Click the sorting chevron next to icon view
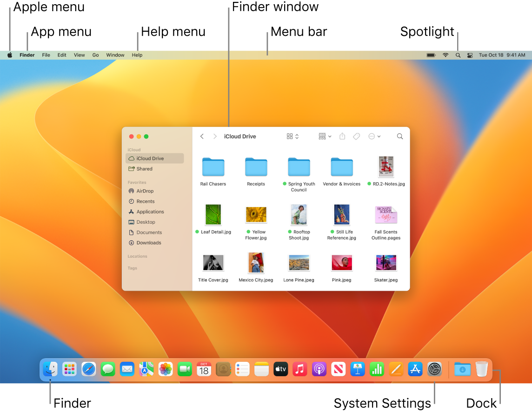Screen dimensions: 532x413 (x=296, y=136)
